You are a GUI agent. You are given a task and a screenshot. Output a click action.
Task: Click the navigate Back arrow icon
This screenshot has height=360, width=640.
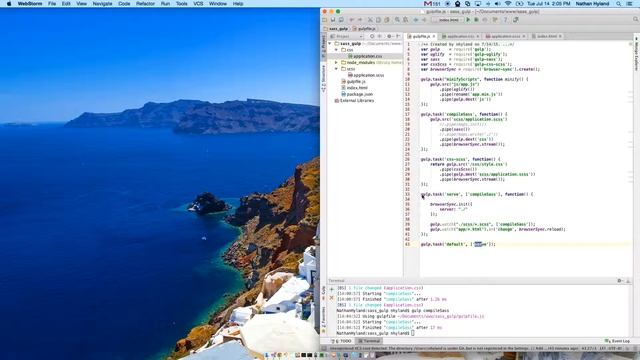(x=416, y=20)
